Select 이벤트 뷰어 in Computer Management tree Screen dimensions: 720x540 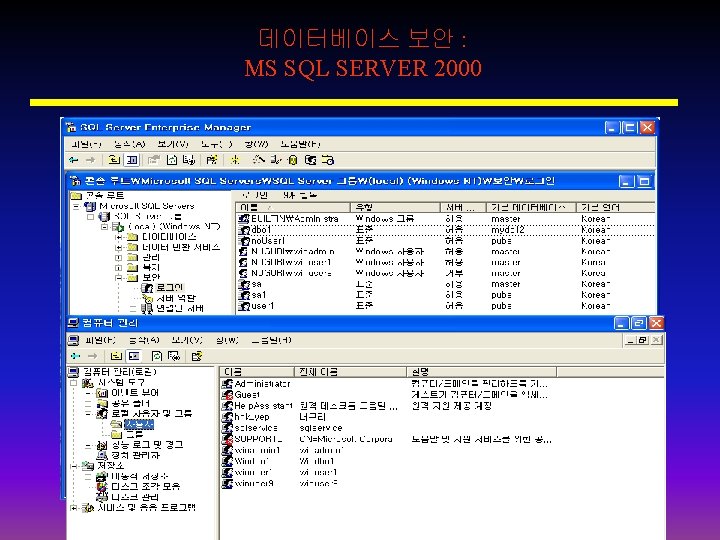pyautogui.click(x=135, y=393)
